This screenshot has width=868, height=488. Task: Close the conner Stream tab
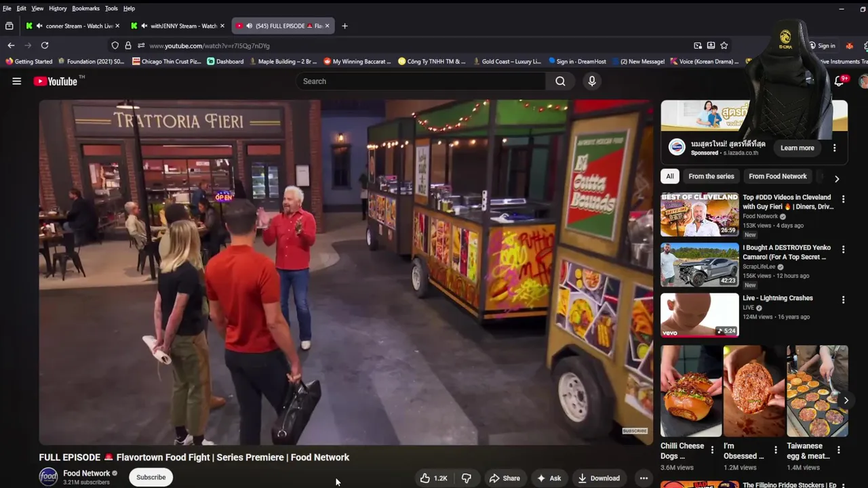coord(117,26)
